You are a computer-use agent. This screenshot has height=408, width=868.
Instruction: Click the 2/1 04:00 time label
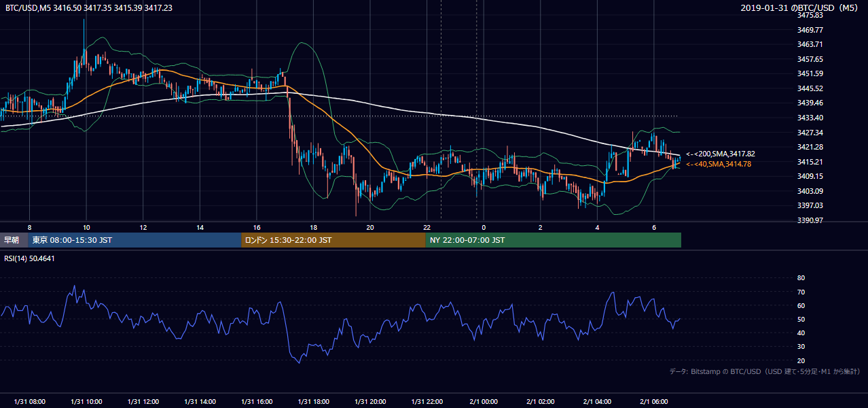pyautogui.click(x=597, y=401)
